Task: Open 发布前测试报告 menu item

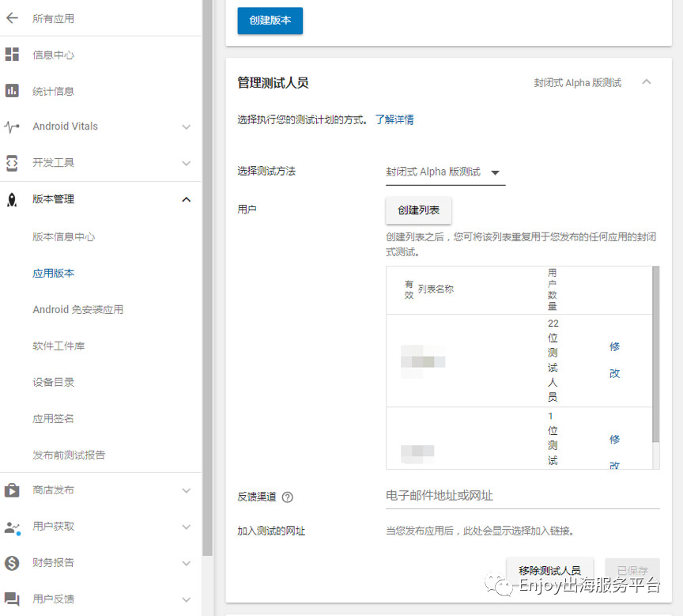Action: pos(69,455)
